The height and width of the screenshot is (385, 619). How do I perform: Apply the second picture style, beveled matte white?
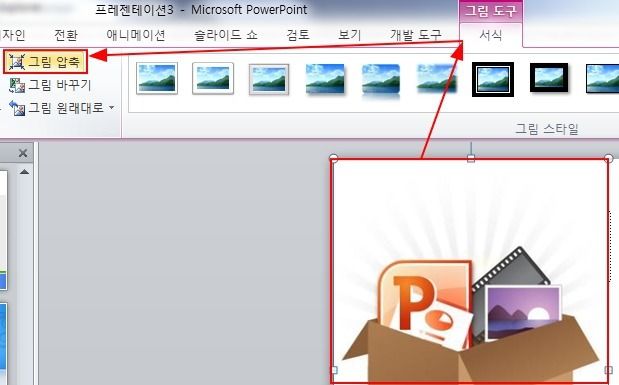click(x=213, y=78)
